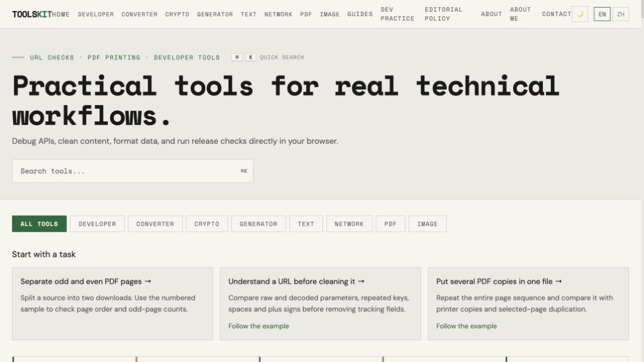Open the Home nav item
The height and width of the screenshot is (362, 644).
pyautogui.click(x=61, y=14)
